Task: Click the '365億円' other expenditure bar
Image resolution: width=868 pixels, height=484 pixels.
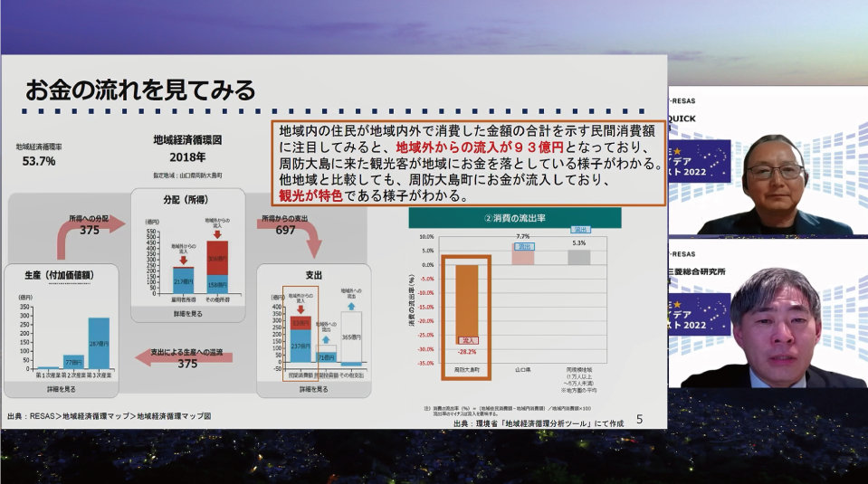Action: [x=351, y=337]
